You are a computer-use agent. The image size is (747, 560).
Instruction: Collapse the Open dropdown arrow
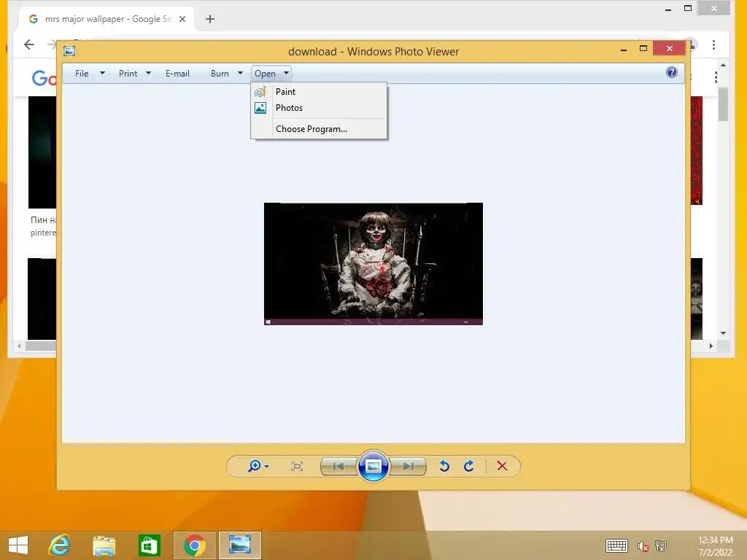point(286,73)
